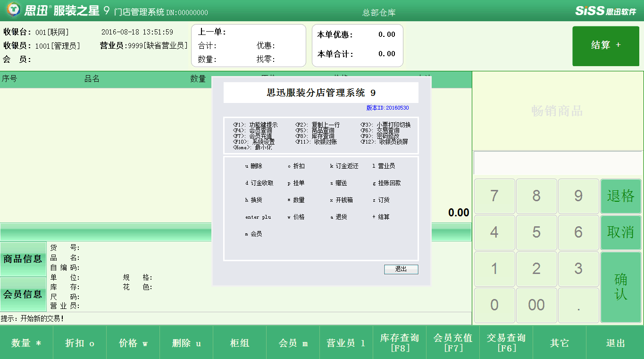The width and height of the screenshot is (644, 359).
Task: Tap the 00 keypad key
Action: pos(536,305)
